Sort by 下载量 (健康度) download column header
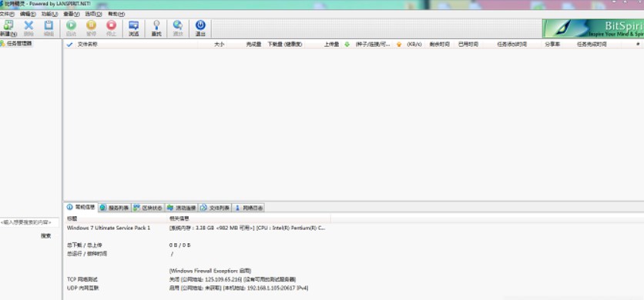Image resolution: width=644 pixels, height=300 pixels. click(x=284, y=45)
